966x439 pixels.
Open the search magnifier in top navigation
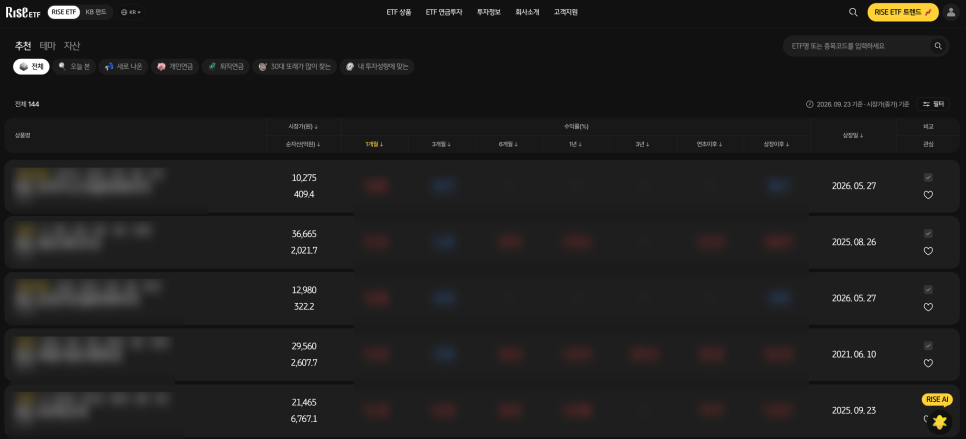(x=853, y=12)
